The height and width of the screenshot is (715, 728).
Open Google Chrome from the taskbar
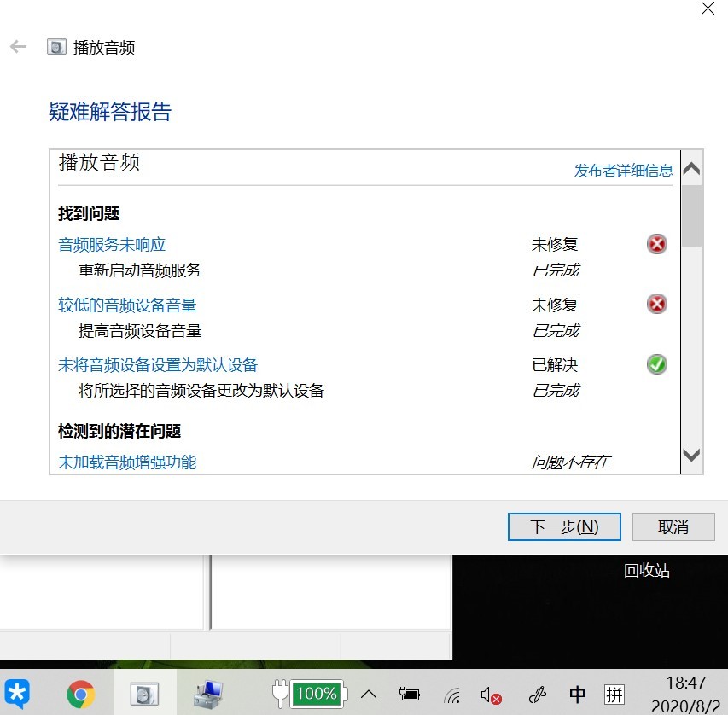(81, 695)
